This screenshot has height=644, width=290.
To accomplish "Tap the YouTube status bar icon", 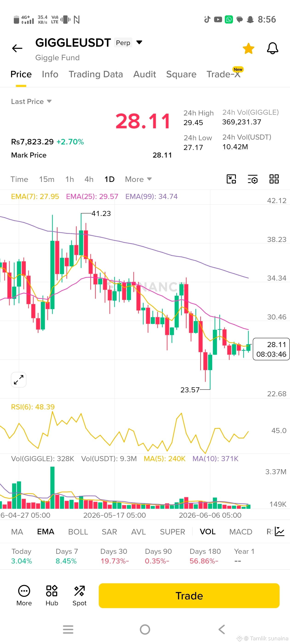I will coord(218,20).
